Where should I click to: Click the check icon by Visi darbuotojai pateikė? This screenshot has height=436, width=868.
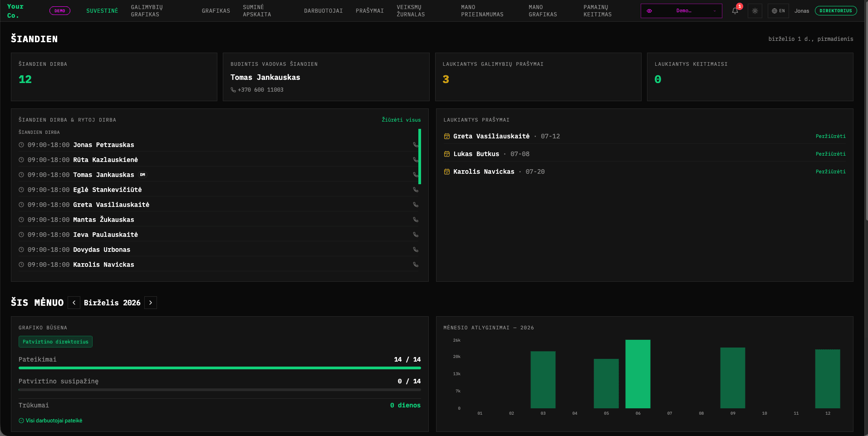(x=21, y=421)
